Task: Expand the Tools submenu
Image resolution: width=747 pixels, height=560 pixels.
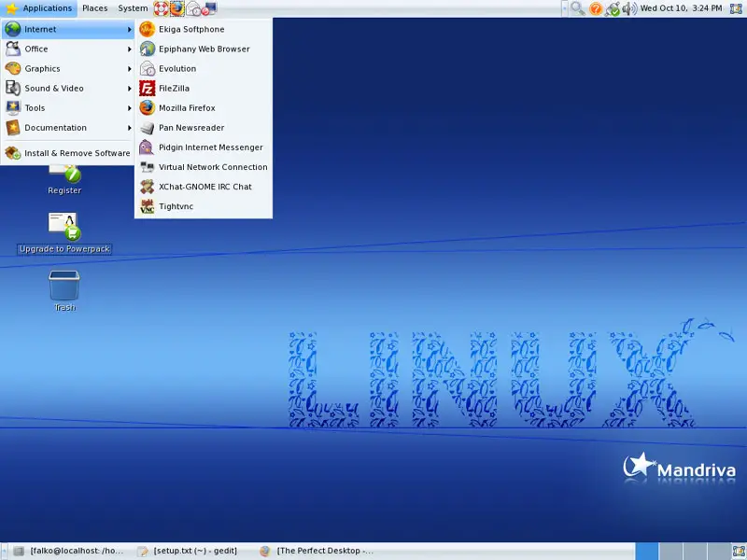Action: tap(67, 107)
